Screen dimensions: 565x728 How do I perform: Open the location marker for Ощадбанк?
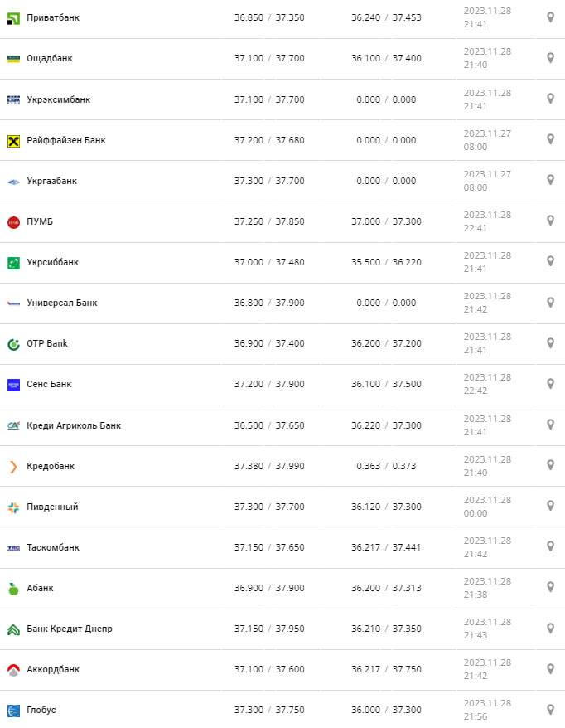pos(550,58)
